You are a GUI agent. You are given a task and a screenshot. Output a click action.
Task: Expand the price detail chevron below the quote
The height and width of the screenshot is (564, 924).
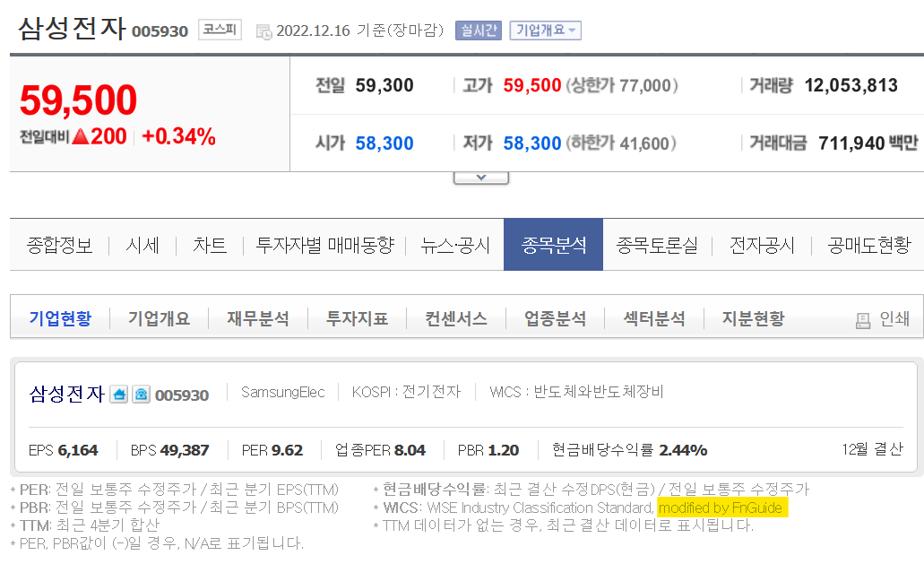pos(481,178)
